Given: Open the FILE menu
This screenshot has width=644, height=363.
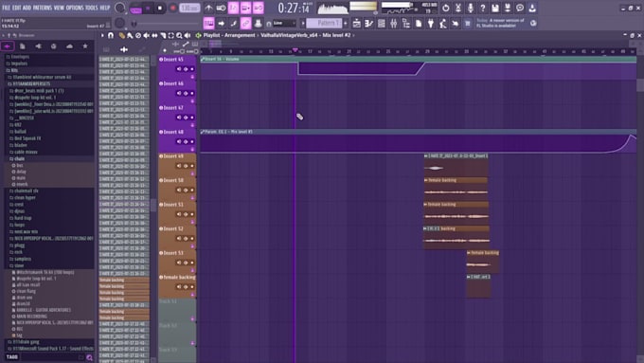Looking at the screenshot, I should 7,8.
